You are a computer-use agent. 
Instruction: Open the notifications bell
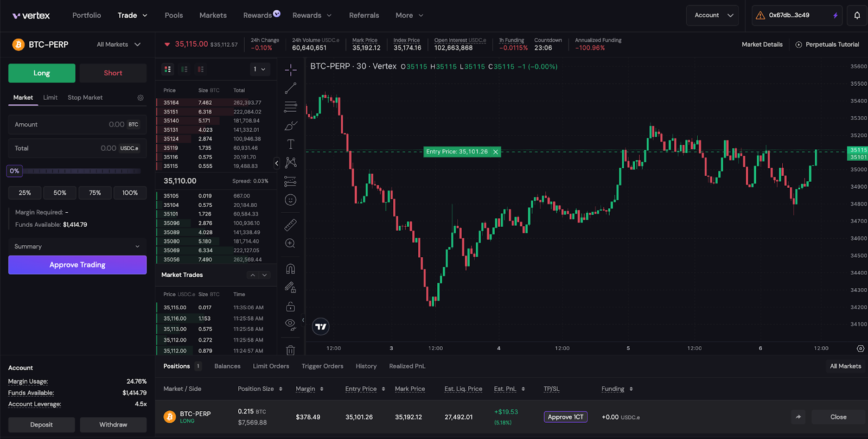tap(857, 15)
